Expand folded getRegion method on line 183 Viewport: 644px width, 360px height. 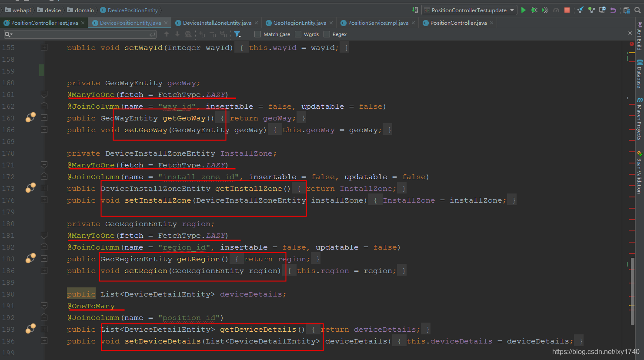pos(44,258)
